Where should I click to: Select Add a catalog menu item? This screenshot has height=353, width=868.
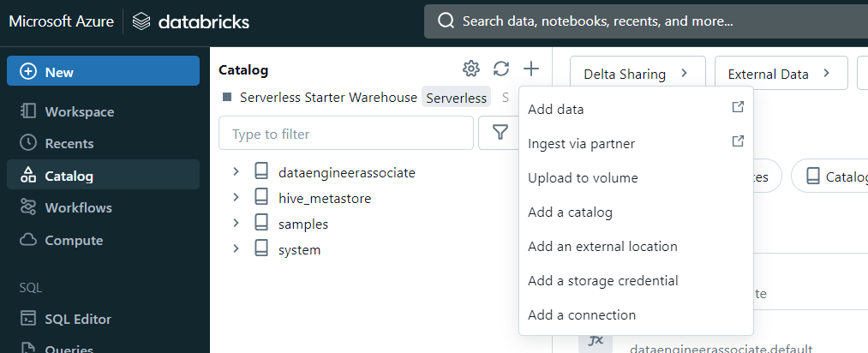coord(570,212)
